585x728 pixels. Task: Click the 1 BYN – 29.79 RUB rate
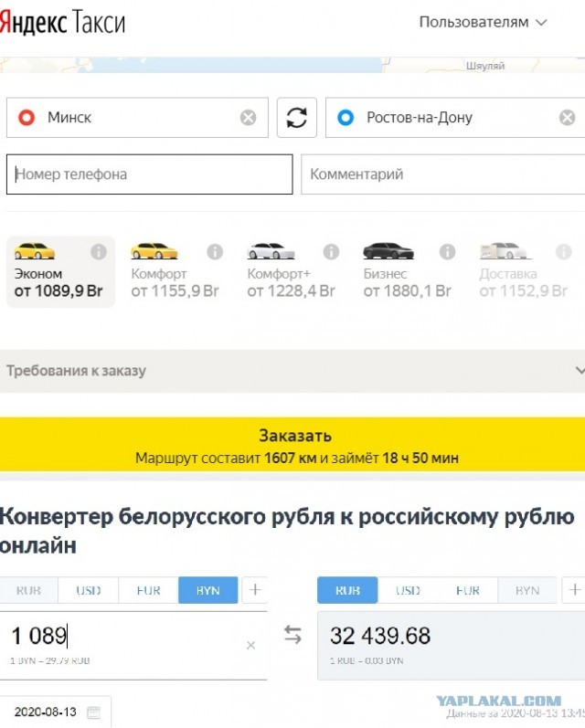point(50,660)
